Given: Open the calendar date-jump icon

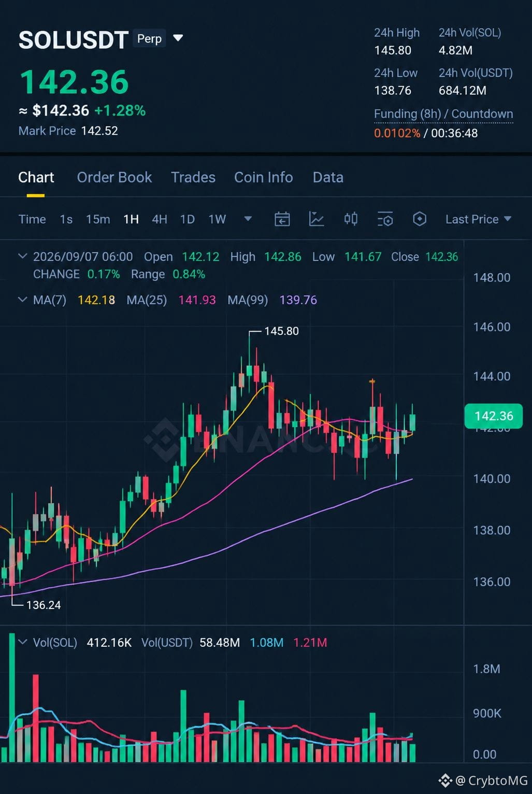Looking at the screenshot, I should point(282,219).
